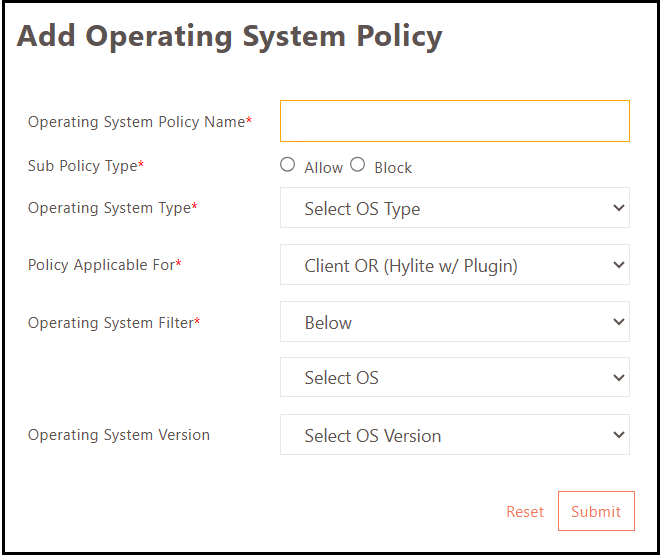Click the Operating System Version label
The width and height of the screenshot is (662, 557).
tap(118, 435)
